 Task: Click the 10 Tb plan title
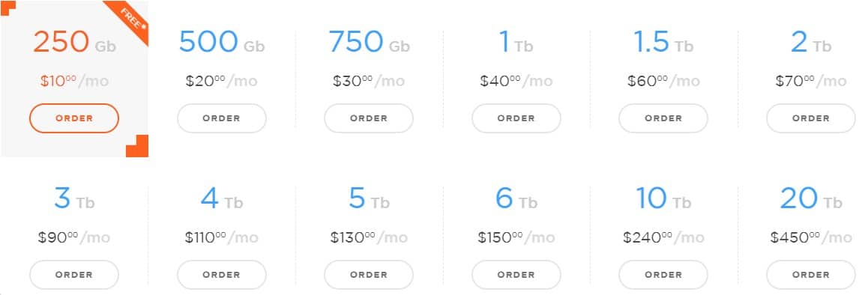[663, 198]
